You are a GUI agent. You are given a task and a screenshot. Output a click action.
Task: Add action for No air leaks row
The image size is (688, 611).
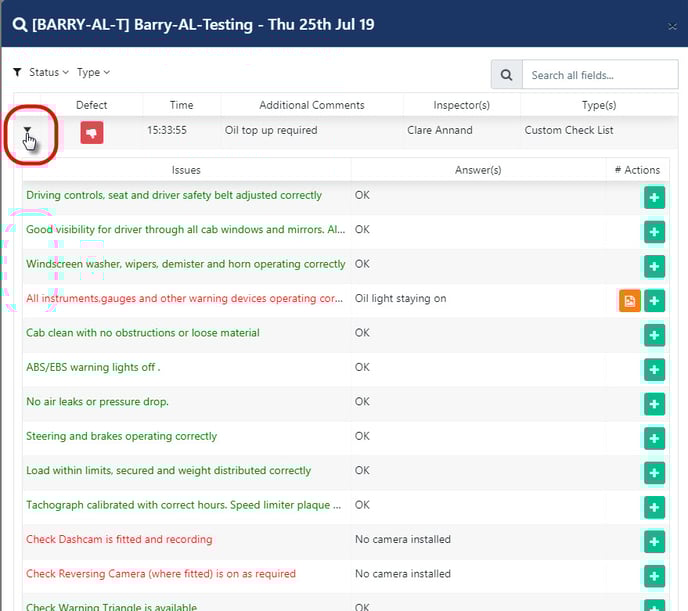pyautogui.click(x=654, y=404)
